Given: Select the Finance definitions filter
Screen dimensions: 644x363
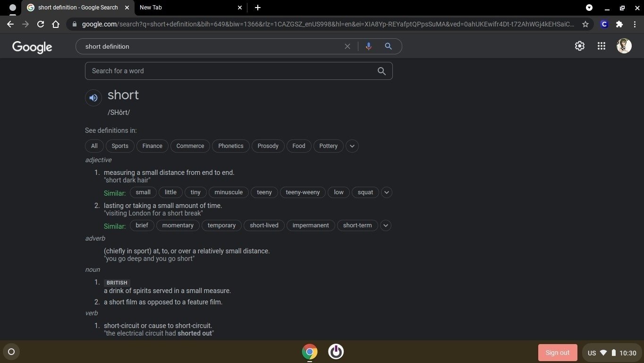Looking at the screenshot, I should pyautogui.click(x=152, y=146).
